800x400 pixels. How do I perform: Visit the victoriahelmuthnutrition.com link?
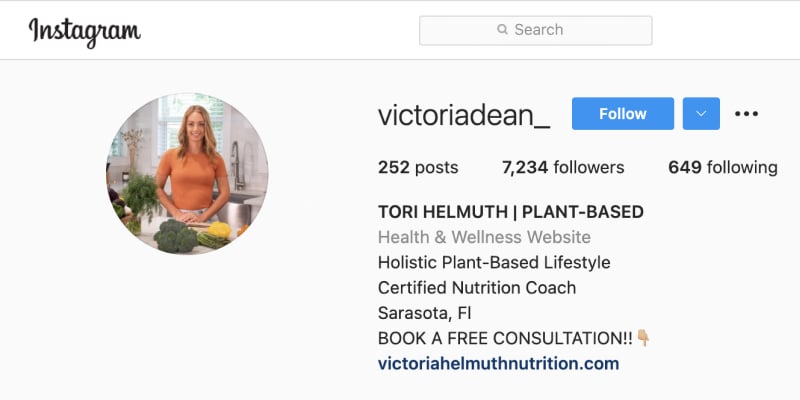click(x=498, y=364)
